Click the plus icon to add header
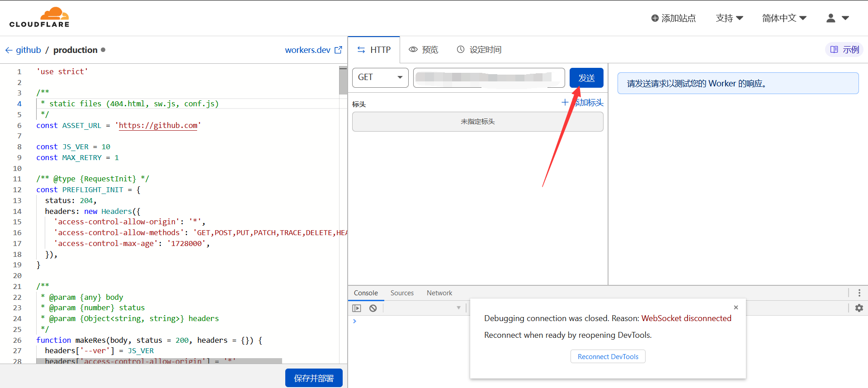Screen dimensions: 868x388 coord(565,102)
